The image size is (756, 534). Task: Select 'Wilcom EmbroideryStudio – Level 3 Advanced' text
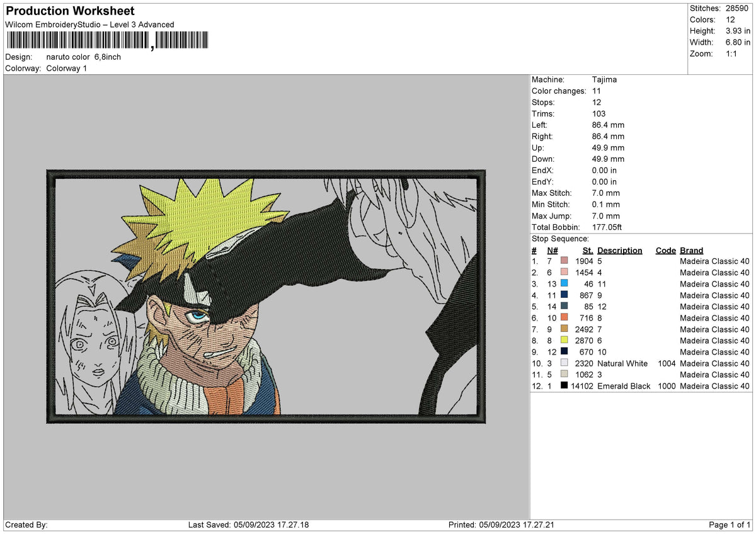click(x=89, y=25)
